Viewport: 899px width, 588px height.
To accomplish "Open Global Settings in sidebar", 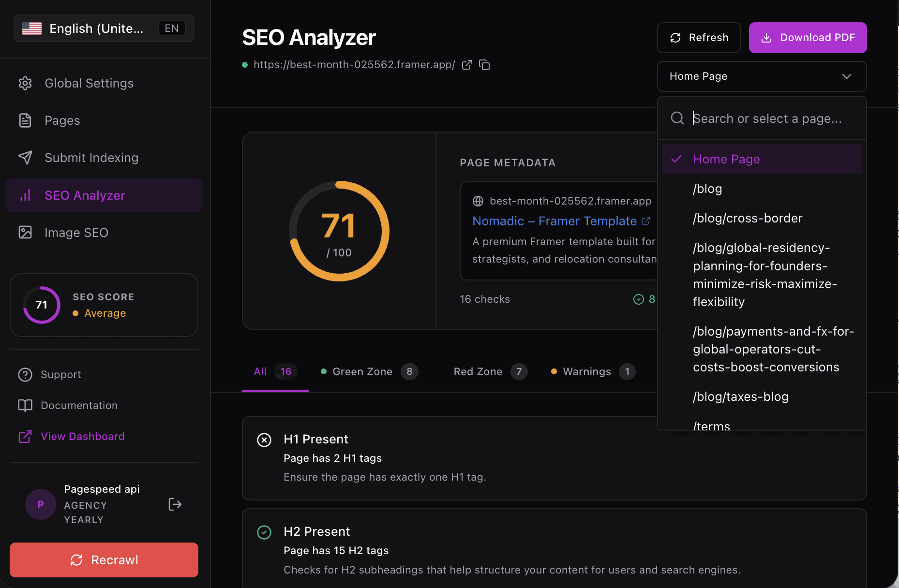I will click(x=104, y=83).
